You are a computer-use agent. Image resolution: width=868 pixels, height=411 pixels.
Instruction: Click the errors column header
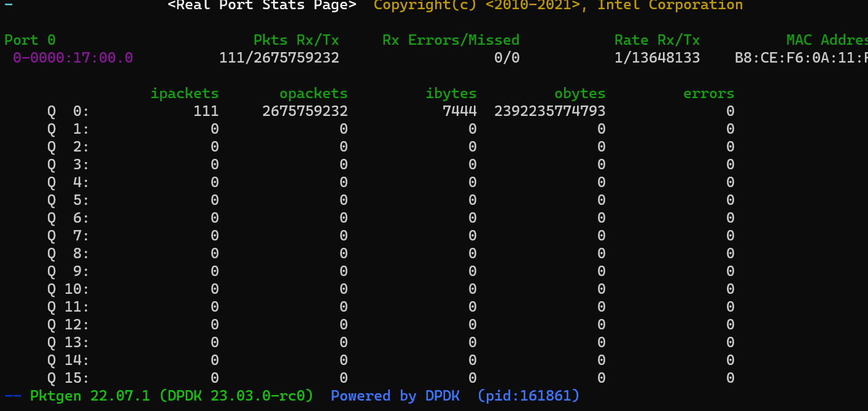coord(708,93)
